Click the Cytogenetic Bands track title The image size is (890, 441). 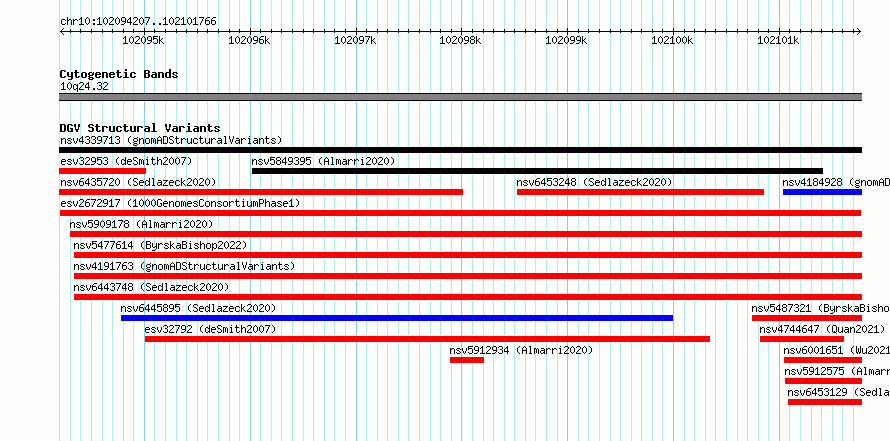point(119,74)
